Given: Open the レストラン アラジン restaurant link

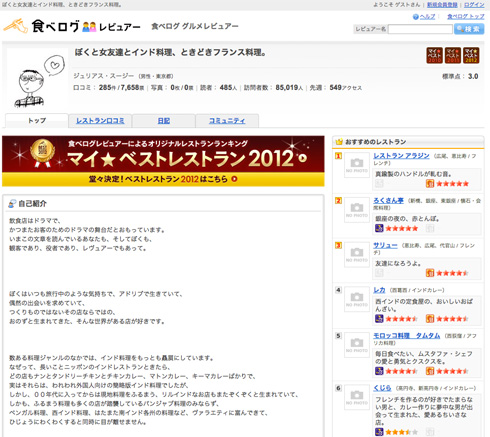Looking at the screenshot, I should [401, 156].
